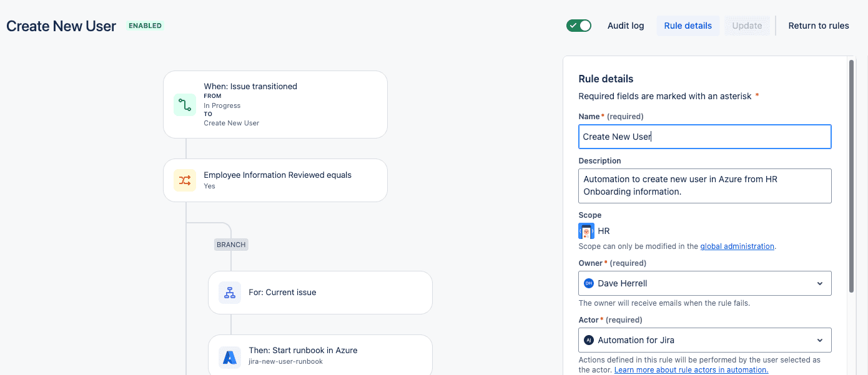Select the When: Issue transitioned trigger card
Screen dimensions: 868x375
click(275, 105)
